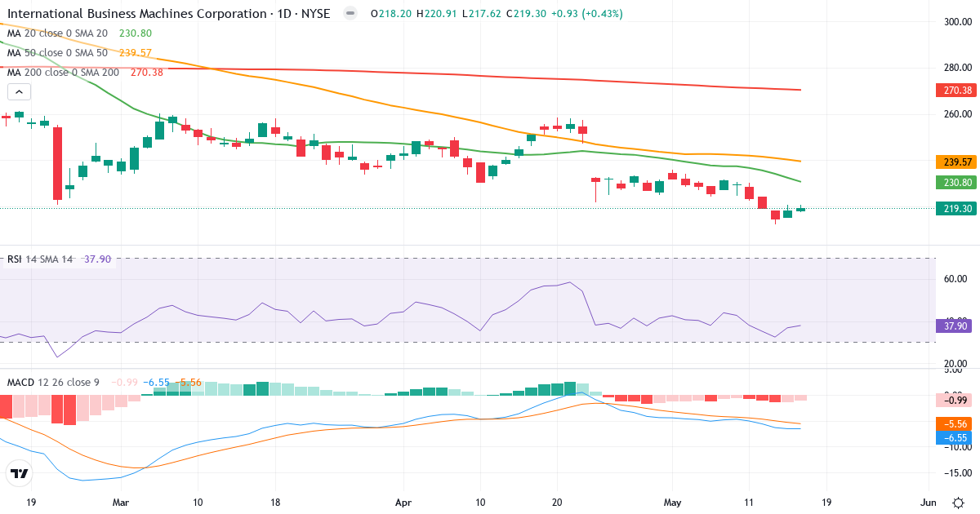The image size is (980, 514).
Task: Click the gray pill toggle beside NYSE
Action: point(350,14)
